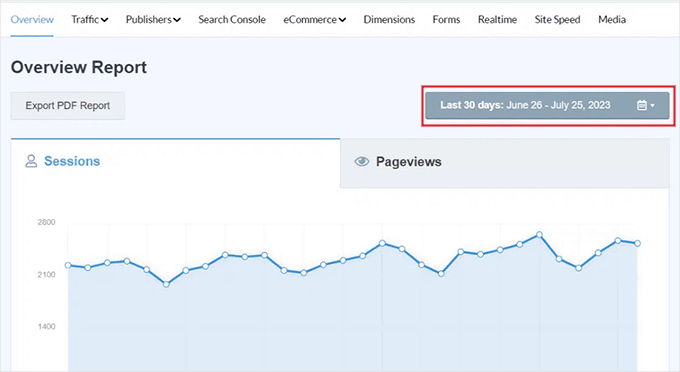Click the Pageviews eye icon
This screenshot has height=372, width=680.
[362, 162]
